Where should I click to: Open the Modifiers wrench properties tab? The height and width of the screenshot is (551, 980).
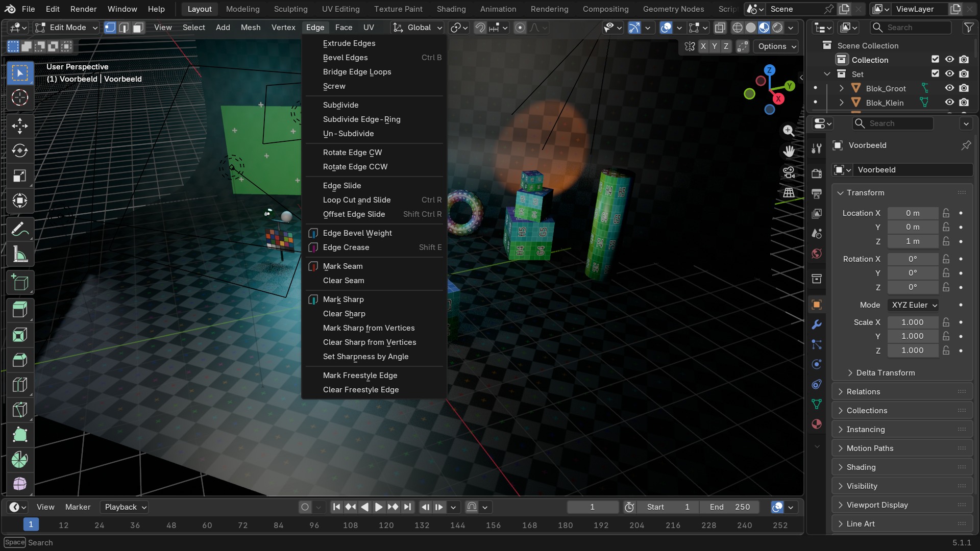(x=817, y=324)
